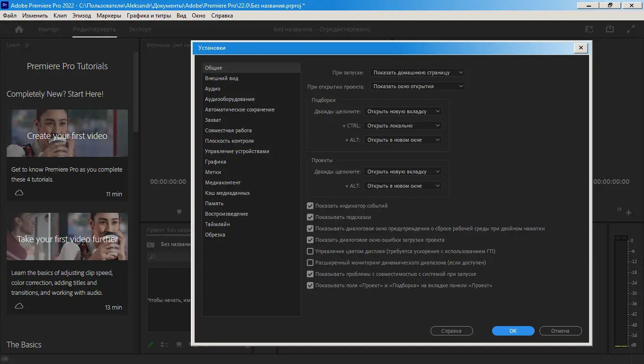Enable Расширенный мониторинг динамического диапазона
Image resolution: width=644 pixels, height=364 pixels.
310,263
